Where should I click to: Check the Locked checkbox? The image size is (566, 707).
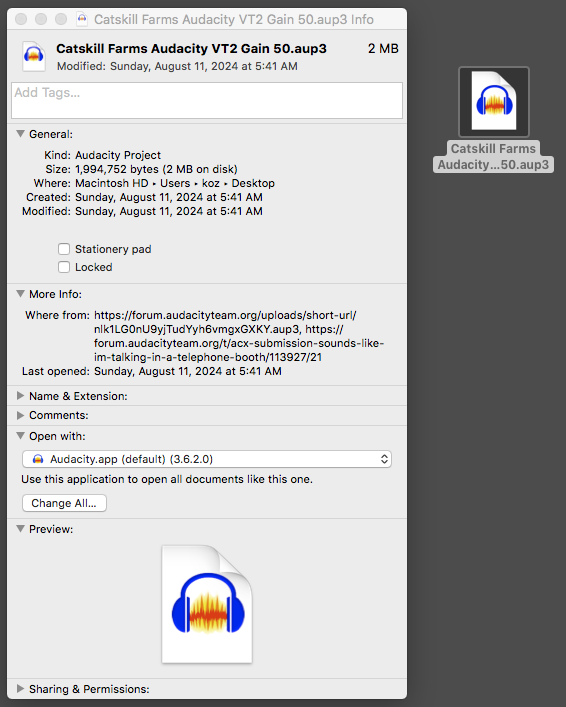(64, 267)
